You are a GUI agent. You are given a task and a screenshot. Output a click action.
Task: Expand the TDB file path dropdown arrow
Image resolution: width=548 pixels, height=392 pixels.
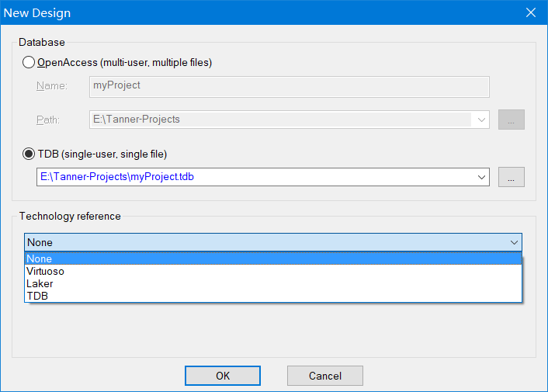pyautogui.click(x=481, y=177)
